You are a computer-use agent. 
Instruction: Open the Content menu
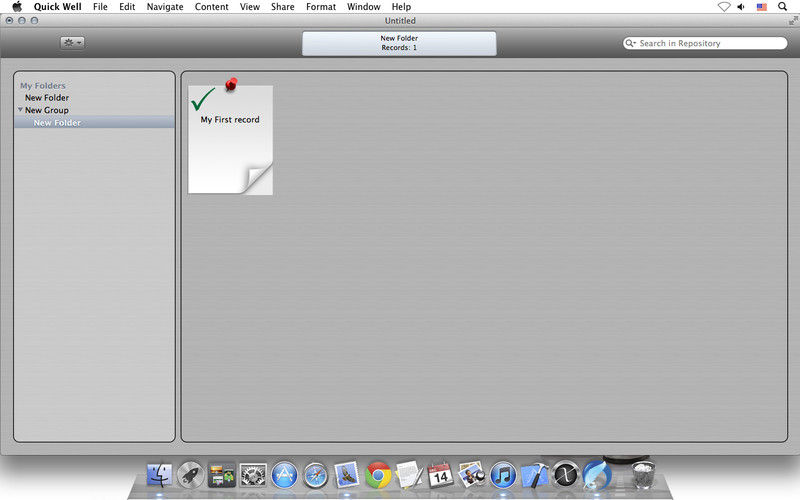click(211, 7)
